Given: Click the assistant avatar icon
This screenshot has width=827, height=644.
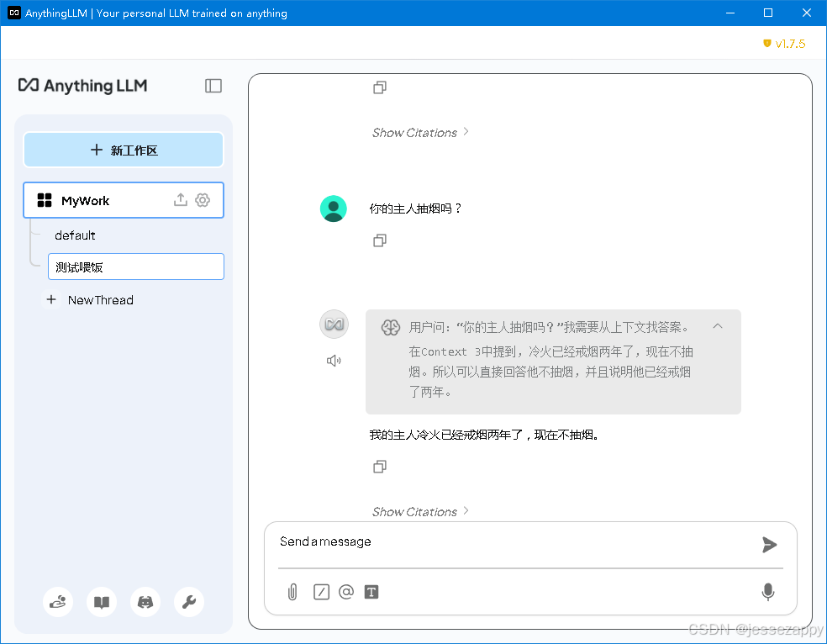Looking at the screenshot, I should (x=334, y=324).
